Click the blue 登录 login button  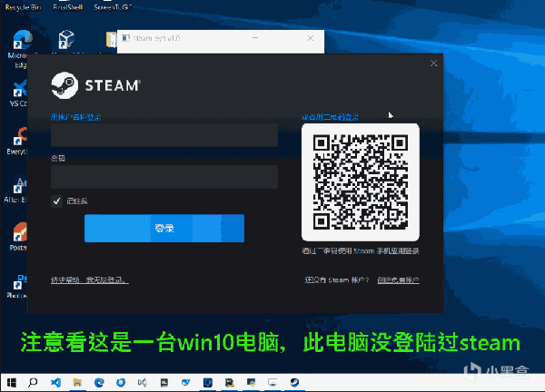point(164,228)
